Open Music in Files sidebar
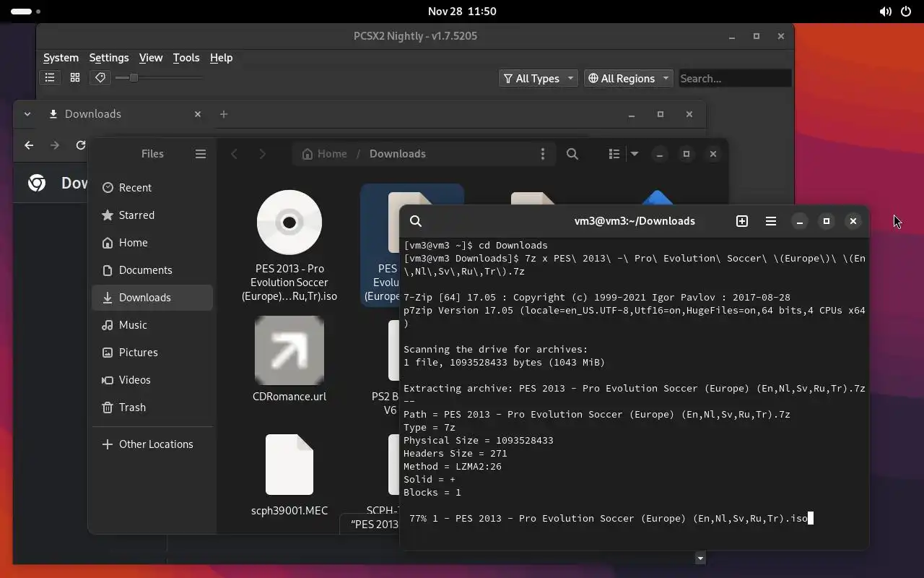Viewport: 924px width, 578px height. 152,325
